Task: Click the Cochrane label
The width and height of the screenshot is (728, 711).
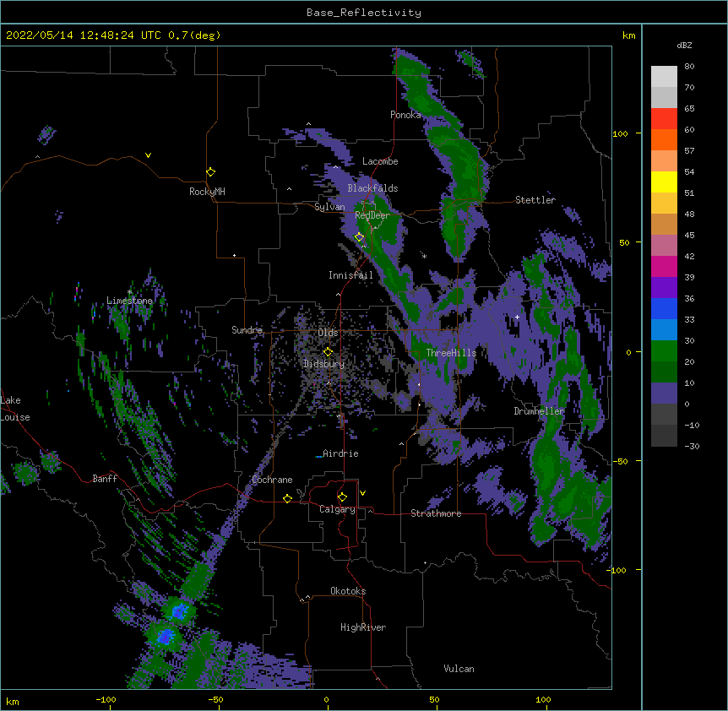Action: tap(272, 480)
